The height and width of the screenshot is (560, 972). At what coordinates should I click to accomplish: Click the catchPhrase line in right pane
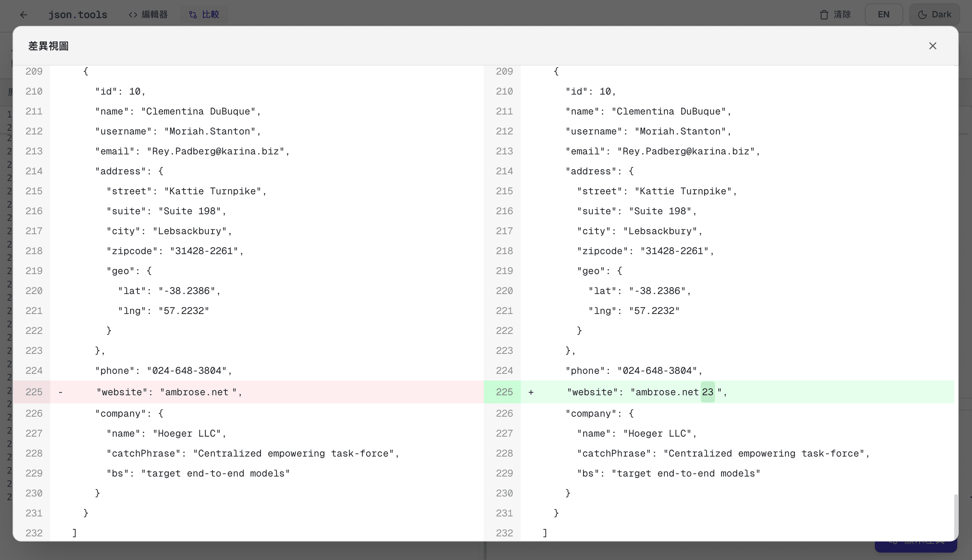[x=723, y=454]
